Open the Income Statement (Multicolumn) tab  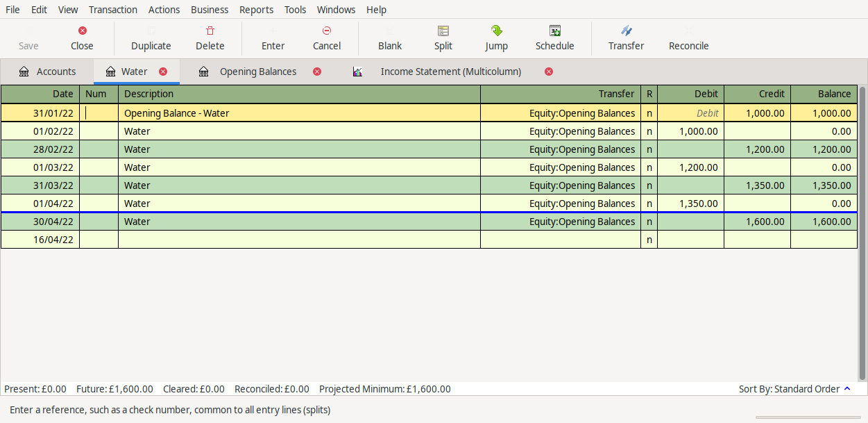(450, 71)
